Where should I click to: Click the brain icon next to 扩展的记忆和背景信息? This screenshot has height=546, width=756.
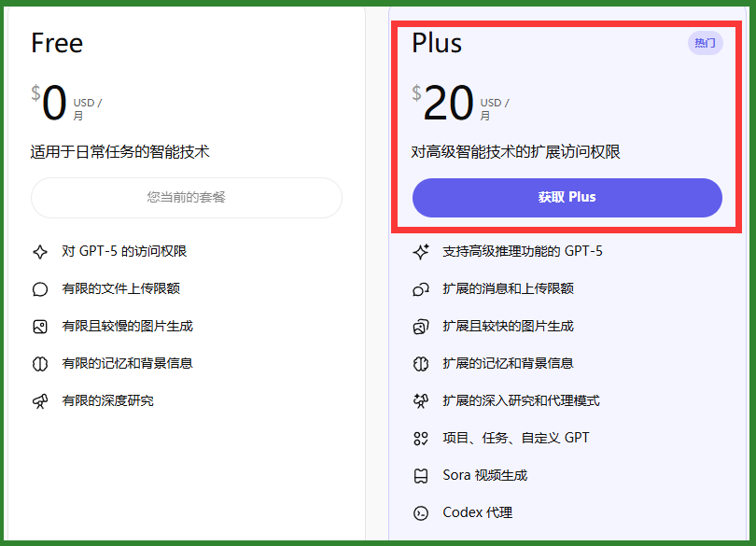tap(421, 364)
